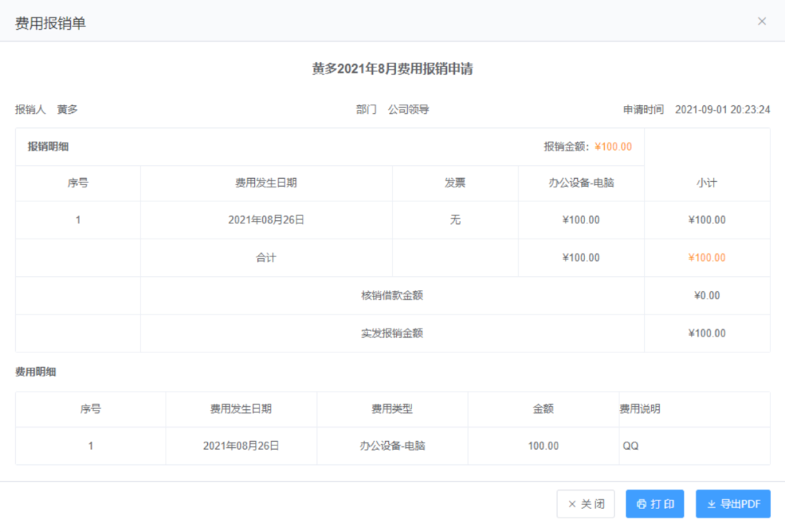The height and width of the screenshot is (532, 785).
Task: Click the heading 黄多2021年8月费用报销申请
Action: (392, 68)
